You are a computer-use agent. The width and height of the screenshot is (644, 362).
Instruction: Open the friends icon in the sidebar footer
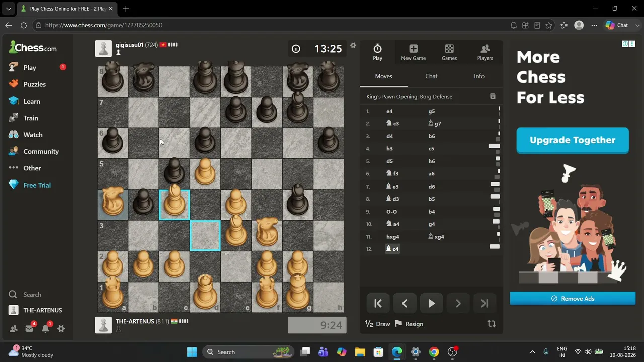pyautogui.click(x=14, y=329)
